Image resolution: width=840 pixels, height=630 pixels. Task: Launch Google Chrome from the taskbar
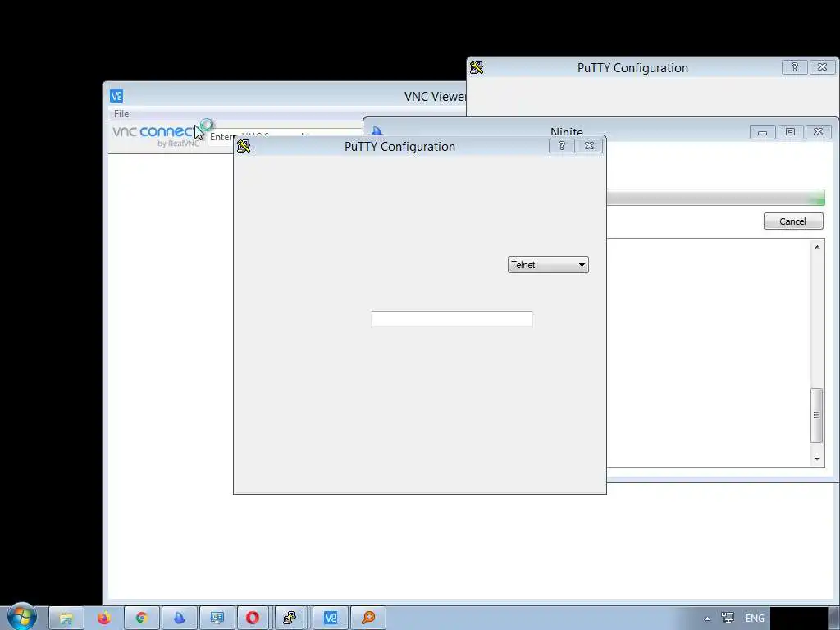tap(141, 618)
